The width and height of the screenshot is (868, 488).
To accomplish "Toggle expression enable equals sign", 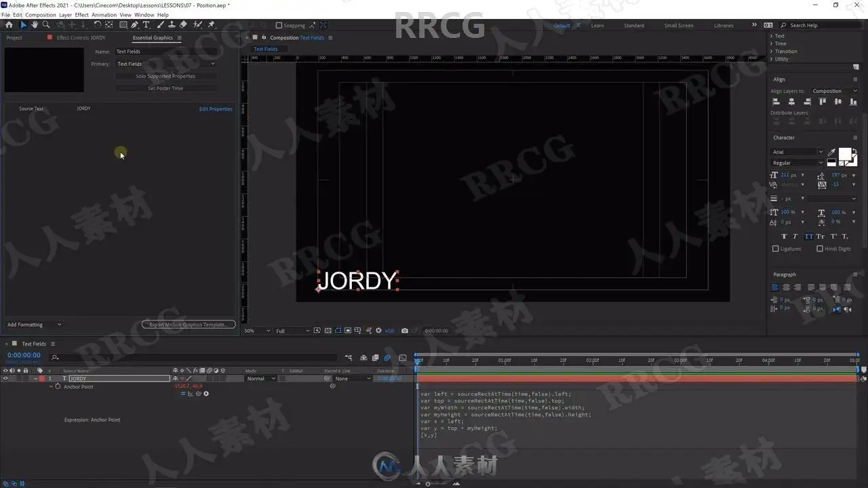I will pos(183,393).
